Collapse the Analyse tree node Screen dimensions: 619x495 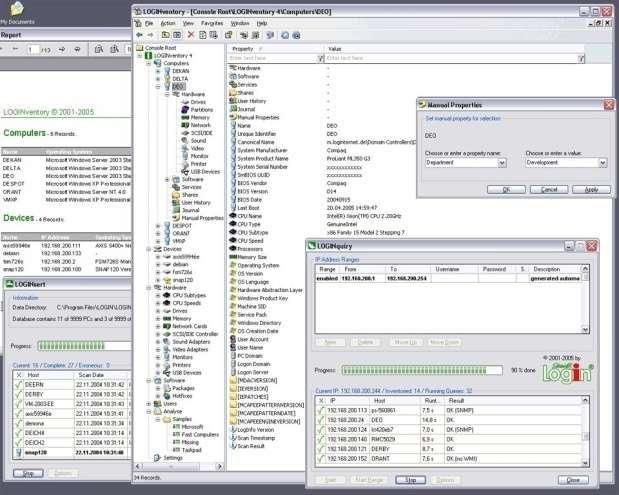[x=149, y=411]
